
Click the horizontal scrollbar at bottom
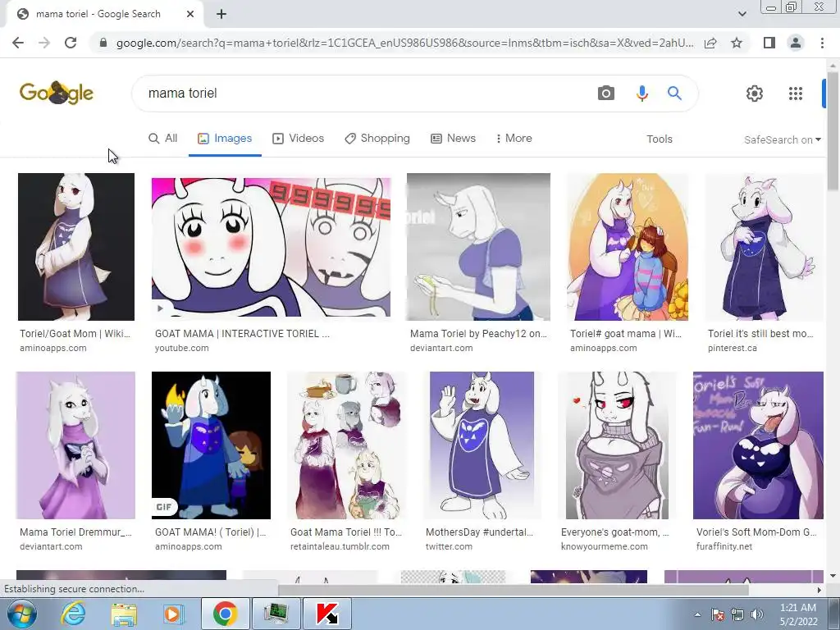[x=514, y=590]
